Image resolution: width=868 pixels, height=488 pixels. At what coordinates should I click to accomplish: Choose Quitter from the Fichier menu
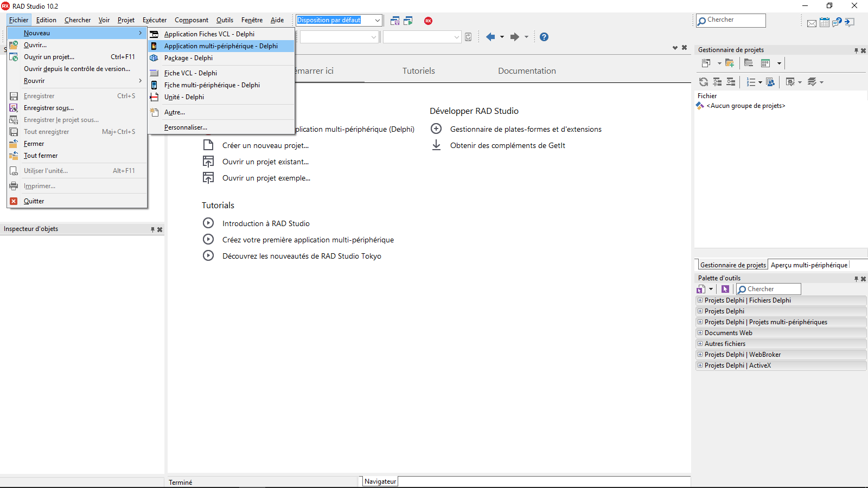(77, 201)
